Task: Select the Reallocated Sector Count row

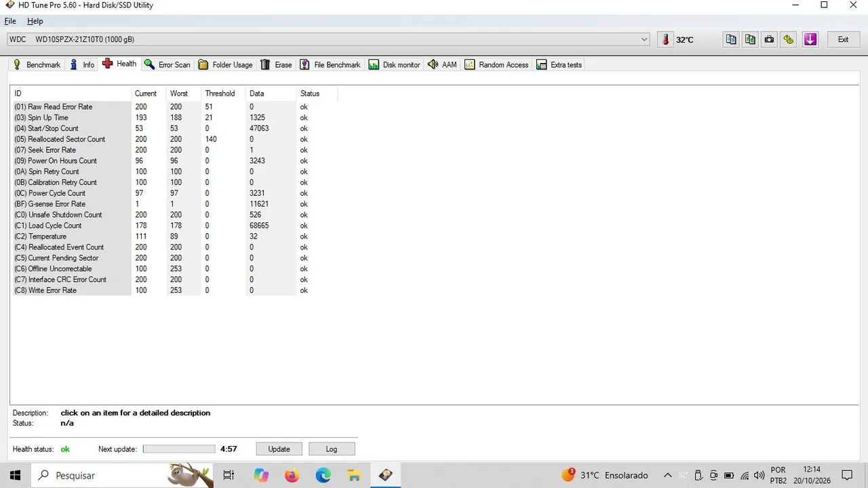Action: (x=174, y=139)
